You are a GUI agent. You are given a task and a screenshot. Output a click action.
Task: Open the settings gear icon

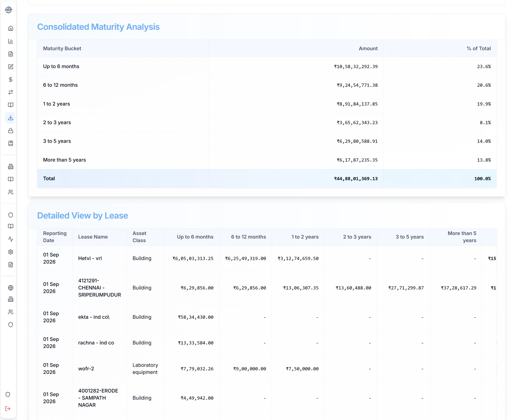[10, 252]
